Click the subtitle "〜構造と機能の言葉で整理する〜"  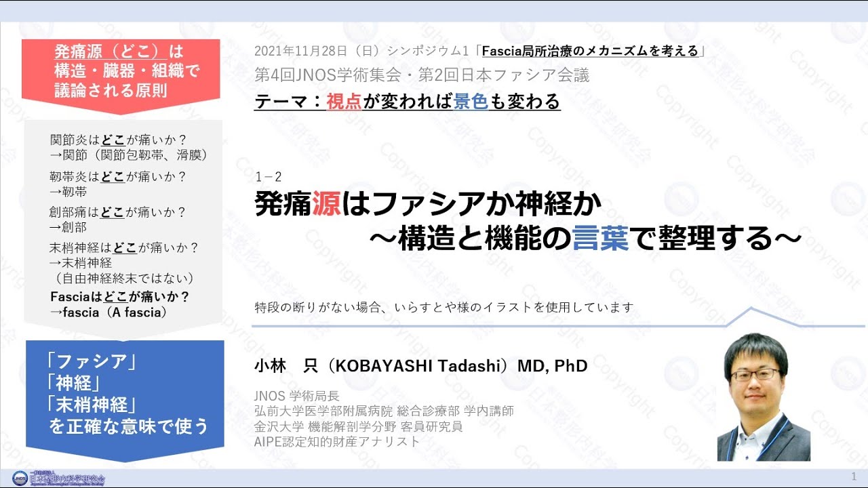pos(586,238)
